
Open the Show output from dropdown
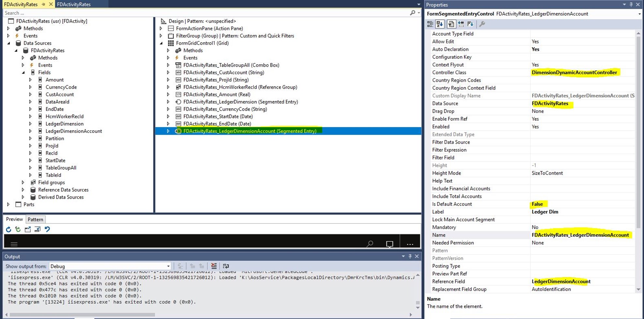click(x=168, y=266)
